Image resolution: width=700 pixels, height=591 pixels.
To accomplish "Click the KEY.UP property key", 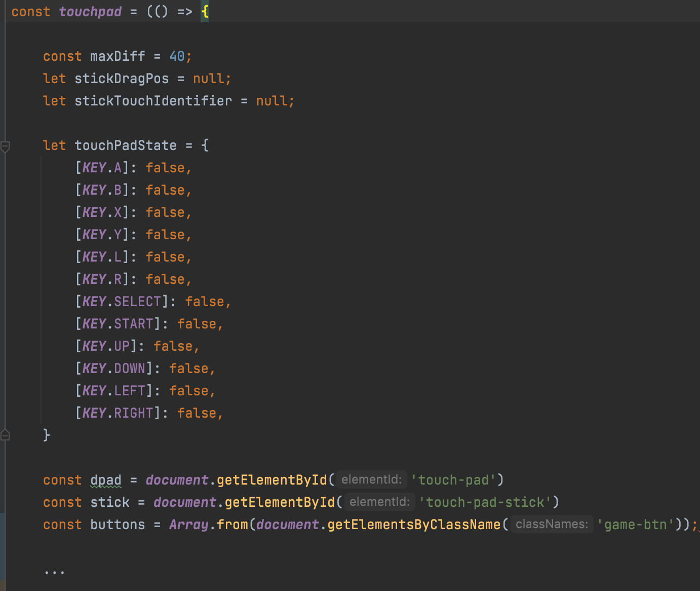I will pos(106,346).
